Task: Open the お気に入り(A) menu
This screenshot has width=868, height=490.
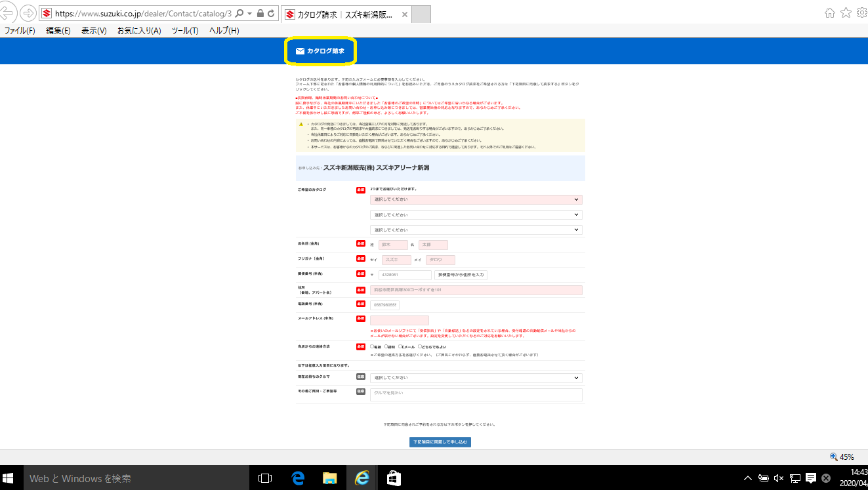Action: pos(139,31)
